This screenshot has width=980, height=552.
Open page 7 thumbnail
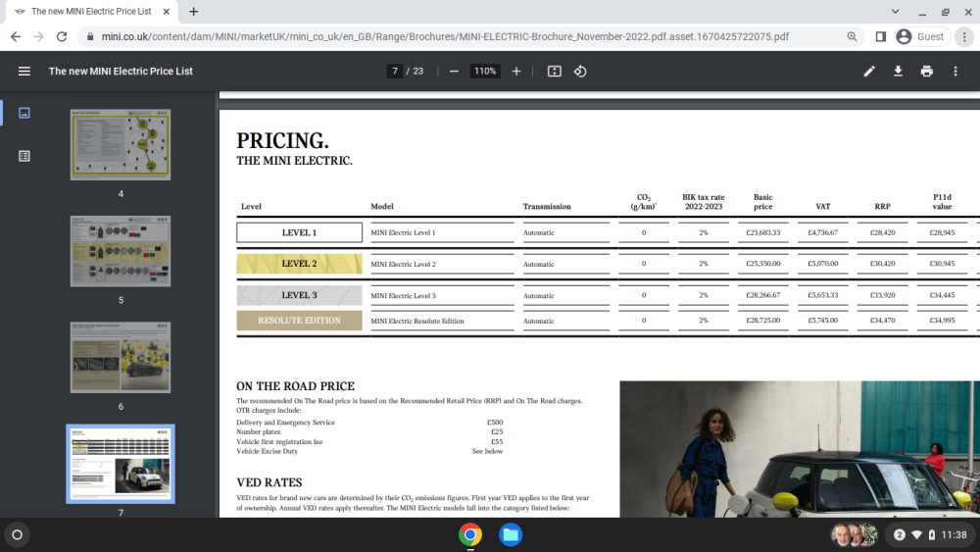pos(121,464)
